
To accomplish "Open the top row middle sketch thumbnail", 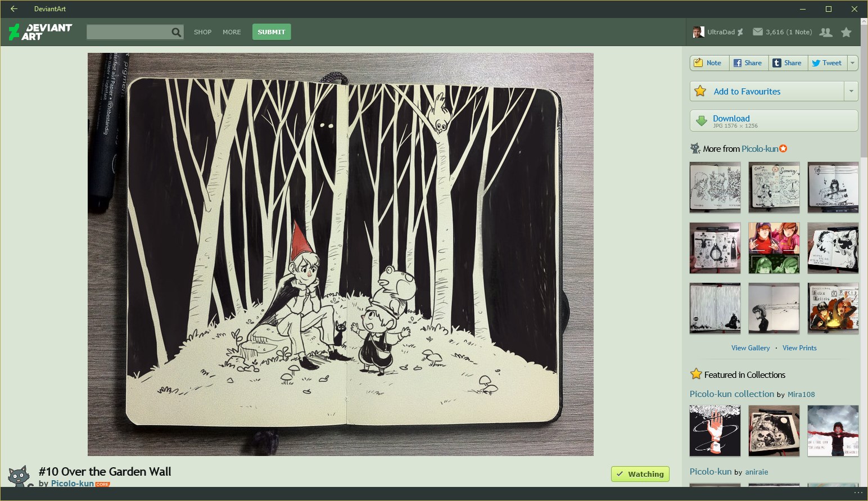I will coord(774,187).
